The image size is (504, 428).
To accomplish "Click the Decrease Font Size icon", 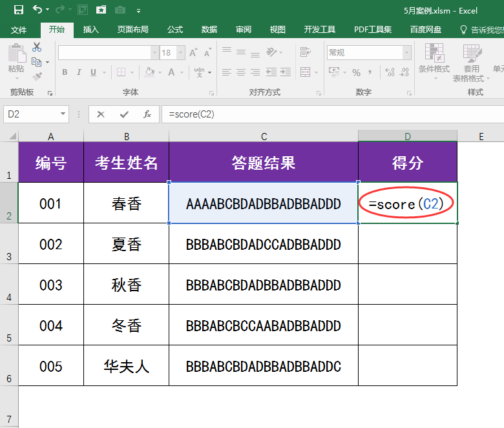I will pyautogui.click(x=207, y=52).
